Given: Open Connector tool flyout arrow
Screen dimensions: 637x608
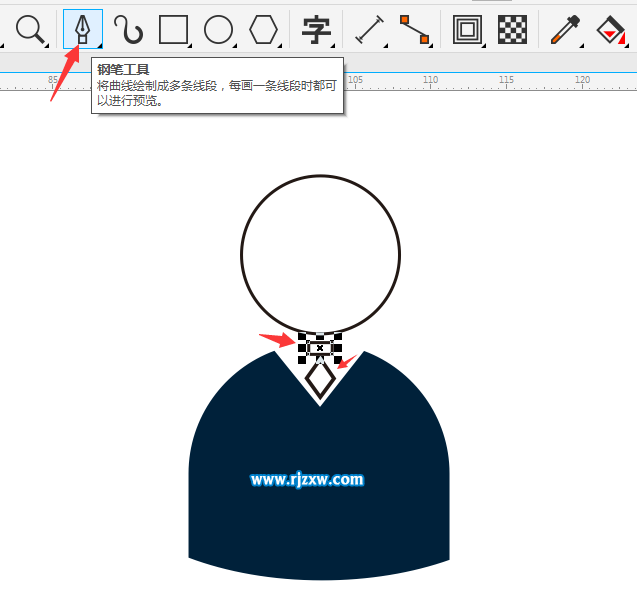Looking at the screenshot, I should click(431, 46).
